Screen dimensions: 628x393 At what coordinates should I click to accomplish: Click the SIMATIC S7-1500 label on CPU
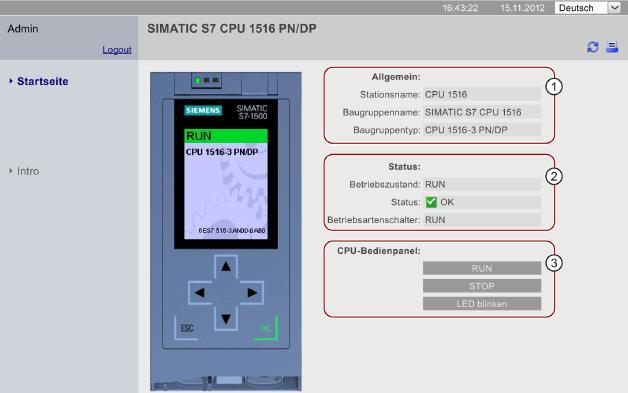(x=252, y=112)
